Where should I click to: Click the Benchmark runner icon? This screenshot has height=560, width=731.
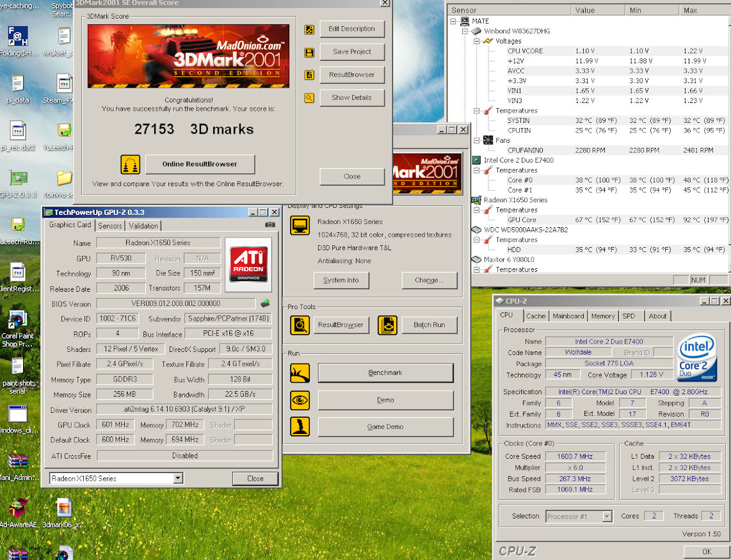300,373
